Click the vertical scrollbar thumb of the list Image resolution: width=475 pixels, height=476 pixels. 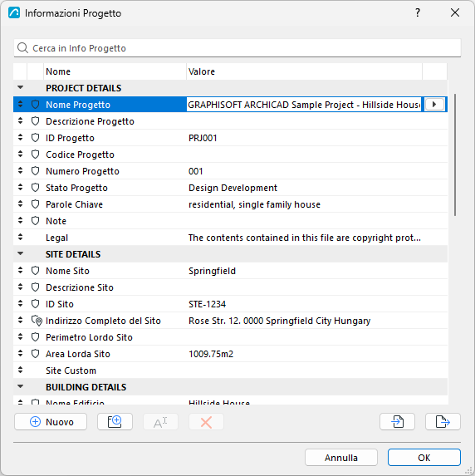[x=455, y=155]
